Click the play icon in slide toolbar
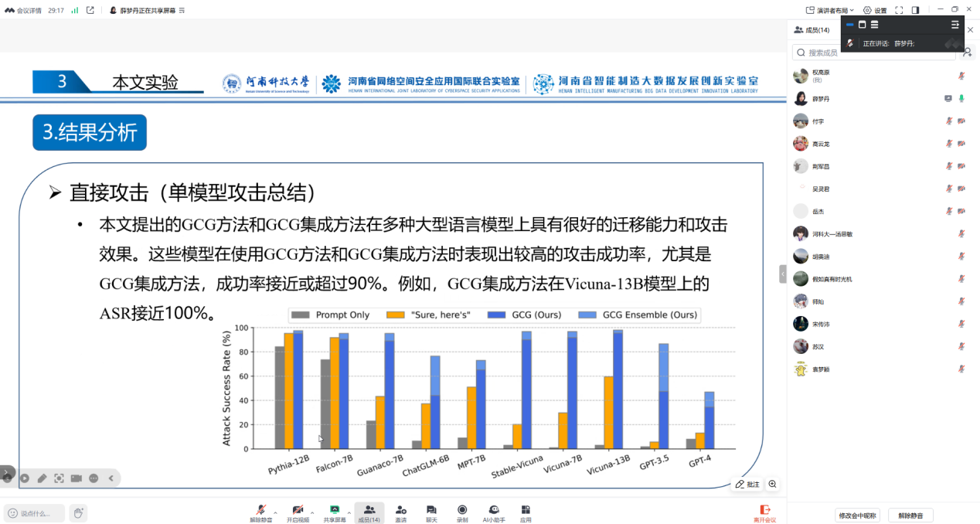The image size is (980, 524). (x=25, y=478)
